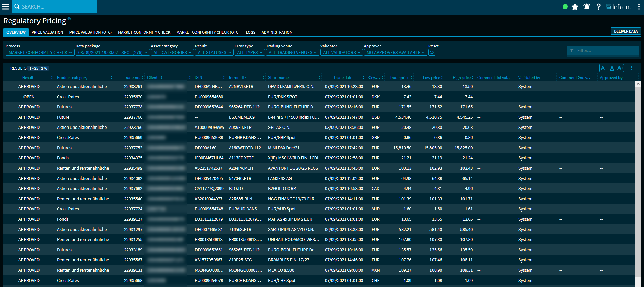Increase font size with A+ button
Screen dimensions: 644x287
(620, 68)
